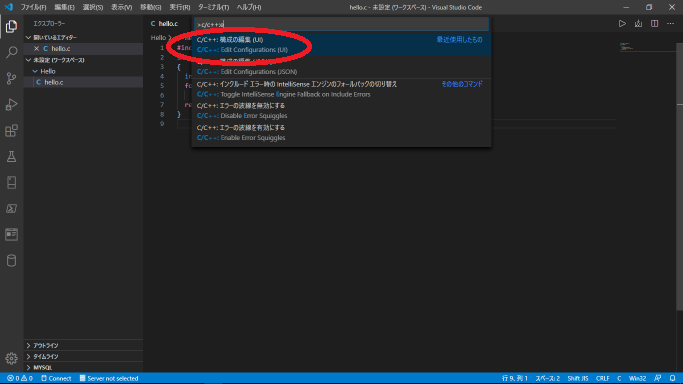Open the 表示(V) menu
Image resolution: width=683 pixels, height=384 pixels.
122,7
